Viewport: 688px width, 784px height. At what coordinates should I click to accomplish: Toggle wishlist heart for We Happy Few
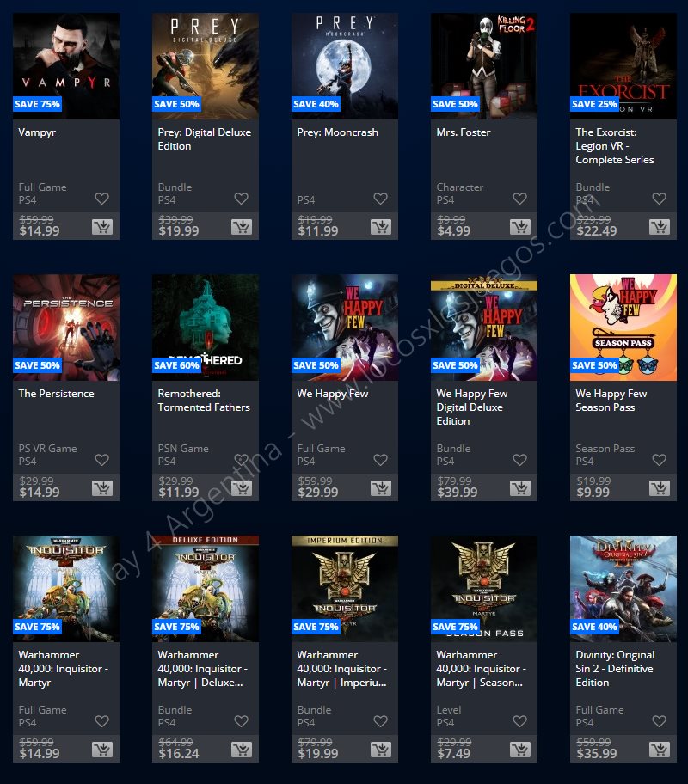[x=381, y=460]
